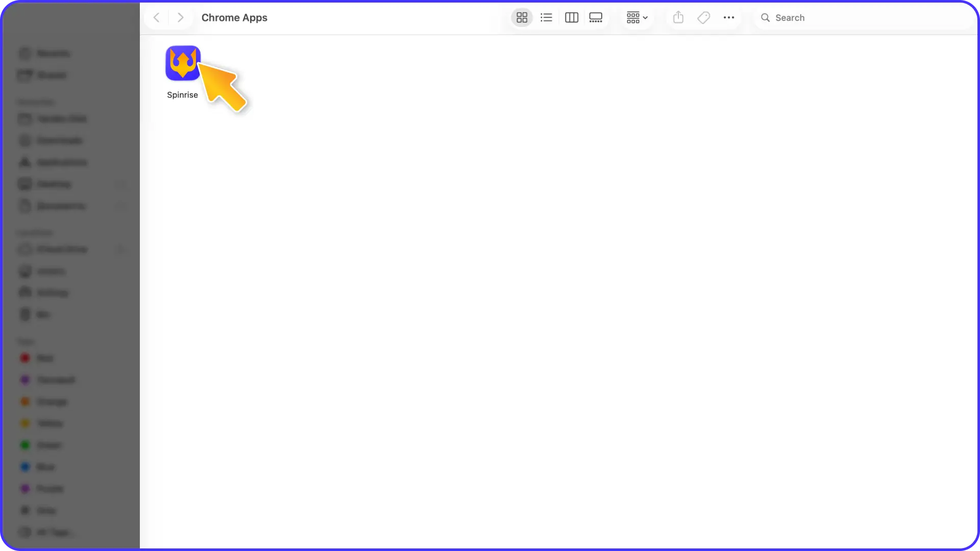Click the search magnifier icon
980x551 pixels.
[x=765, y=18]
